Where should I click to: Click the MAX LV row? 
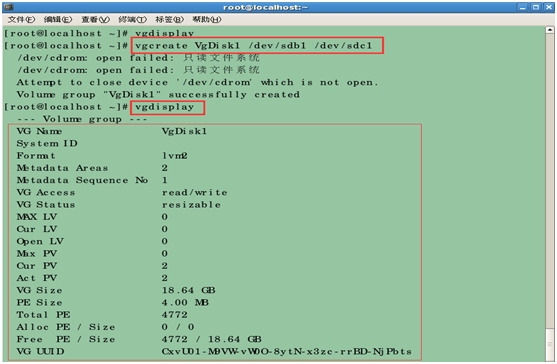pyautogui.click(x=92, y=217)
